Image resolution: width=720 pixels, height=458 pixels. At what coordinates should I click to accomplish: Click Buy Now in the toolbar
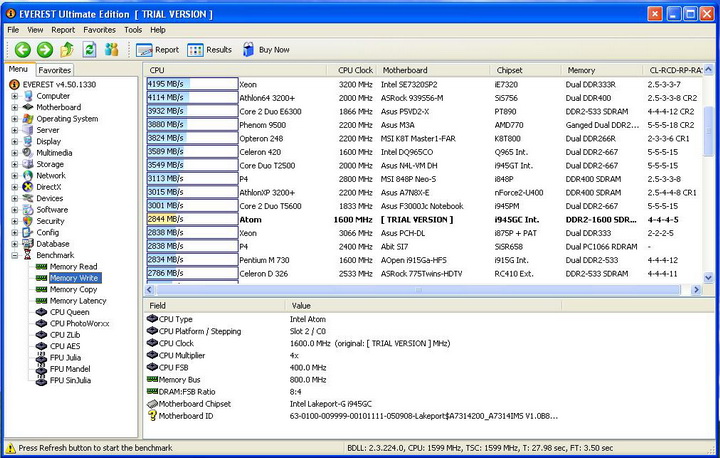[266, 50]
